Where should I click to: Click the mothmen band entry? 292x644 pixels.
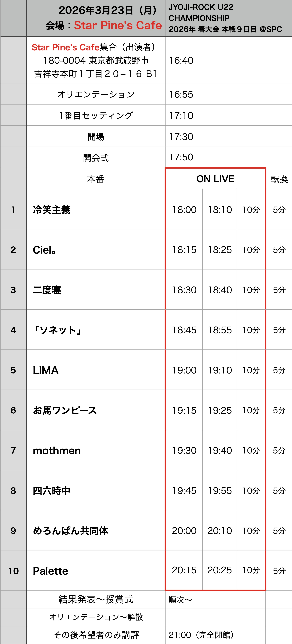tap(57, 451)
